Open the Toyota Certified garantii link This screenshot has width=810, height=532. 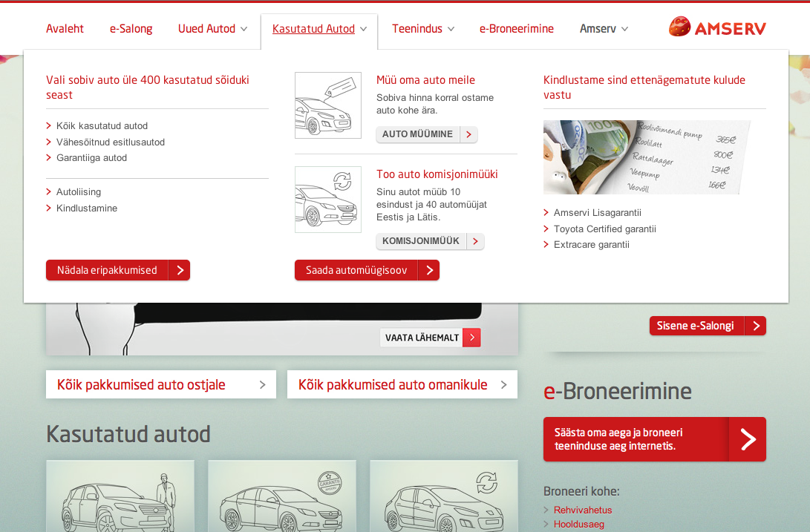[604, 229]
